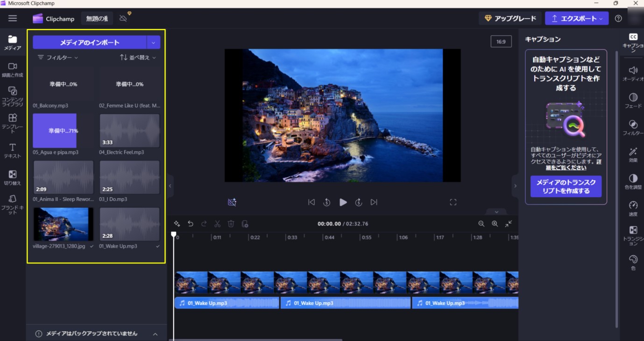The height and width of the screenshot is (341, 644).
Task: Open the 色を調整 panel icon
Action: click(x=633, y=182)
